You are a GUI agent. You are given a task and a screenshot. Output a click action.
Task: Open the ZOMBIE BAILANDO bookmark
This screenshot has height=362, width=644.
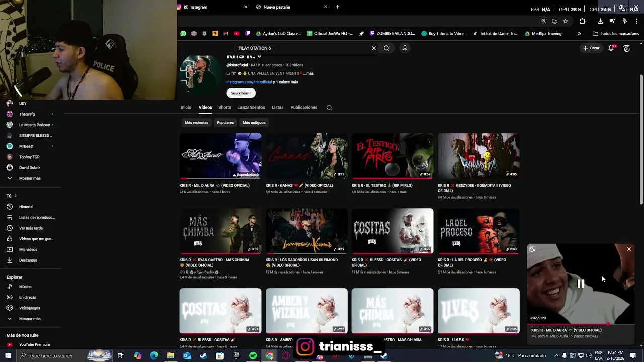pos(392,34)
